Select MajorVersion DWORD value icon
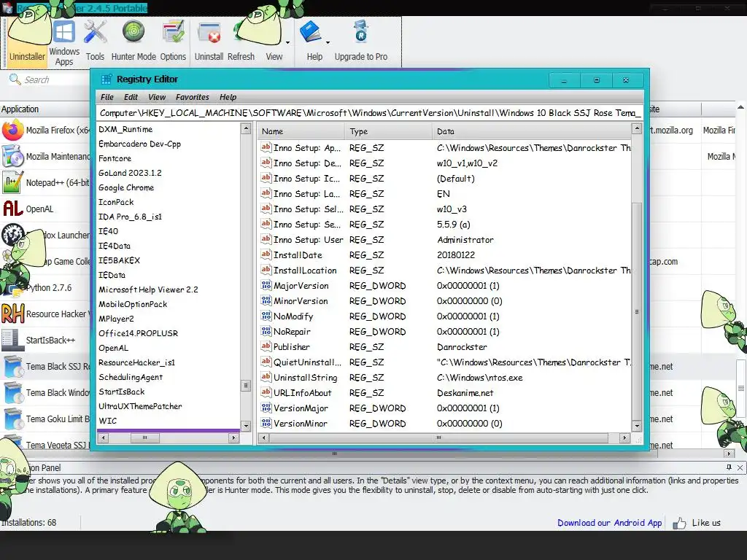Image resolution: width=747 pixels, height=560 pixels. pos(266,286)
